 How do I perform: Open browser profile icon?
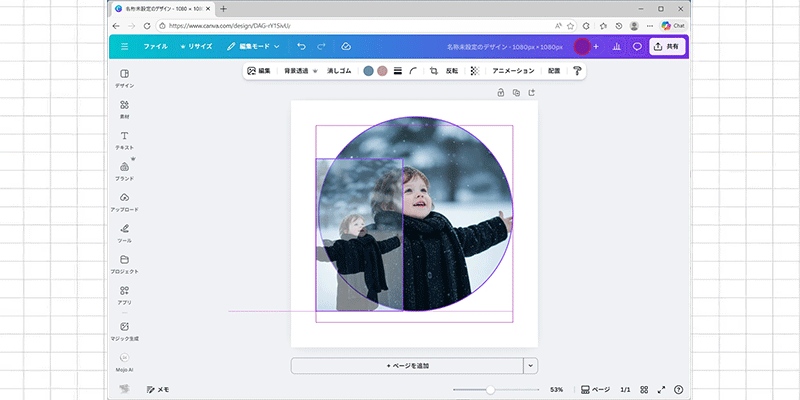pos(634,26)
